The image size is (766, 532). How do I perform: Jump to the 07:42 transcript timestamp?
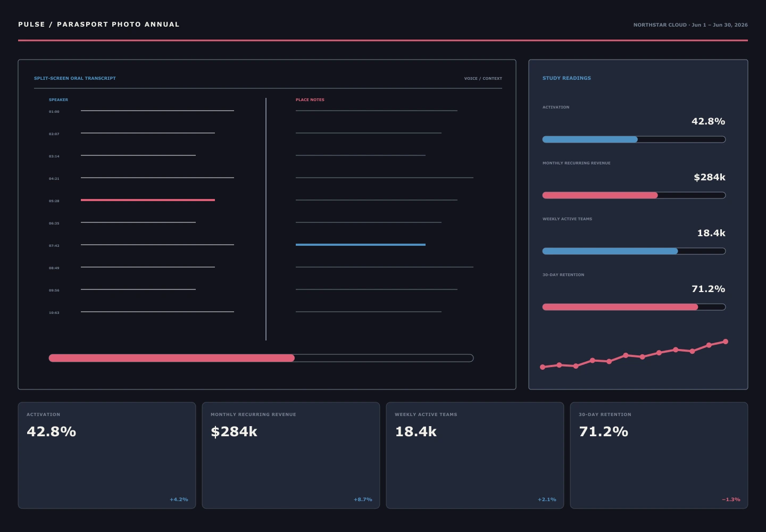tap(54, 246)
